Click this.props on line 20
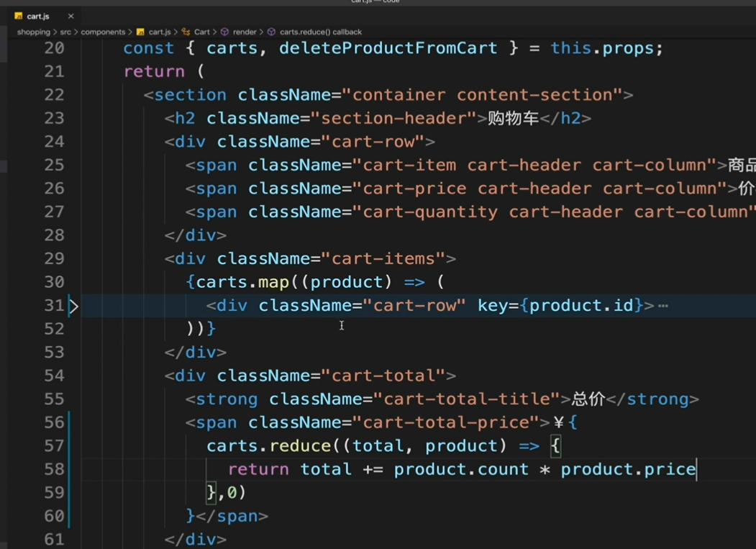Image resolution: width=756 pixels, height=549 pixels. [602, 48]
